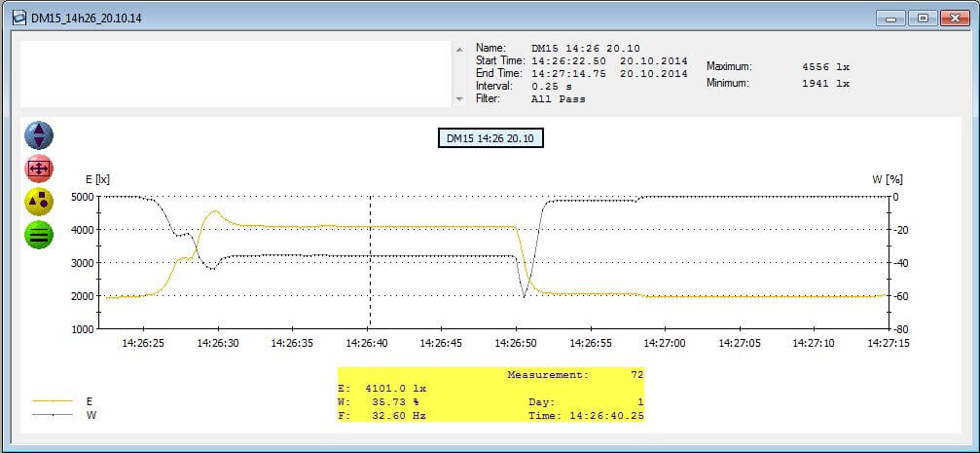Click the Filter All Pass value
The width and height of the screenshot is (980, 453).
click(559, 99)
